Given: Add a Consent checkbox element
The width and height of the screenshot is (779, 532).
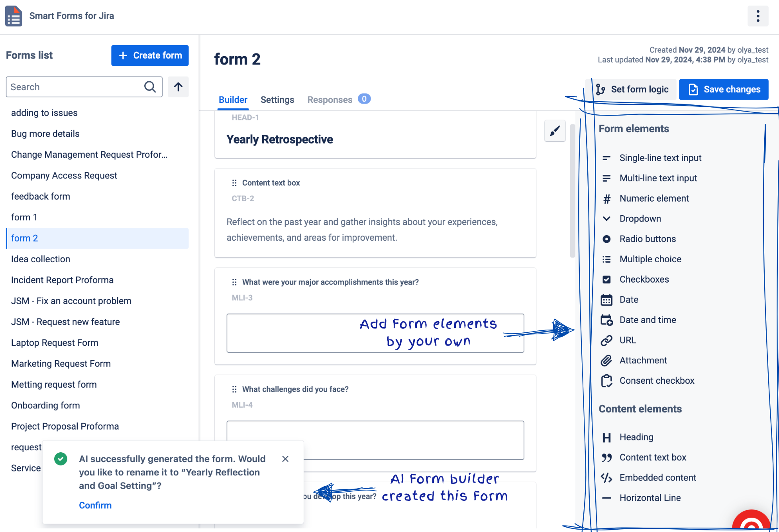Looking at the screenshot, I should pyautogui.click(x=657, y=380).
